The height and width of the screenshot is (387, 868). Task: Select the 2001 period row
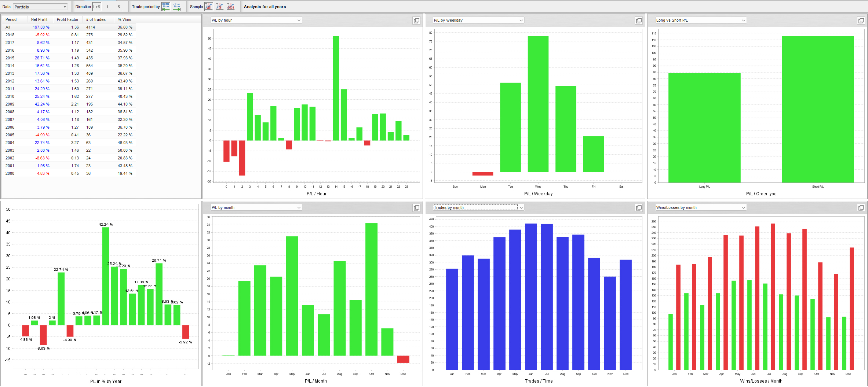69,166
